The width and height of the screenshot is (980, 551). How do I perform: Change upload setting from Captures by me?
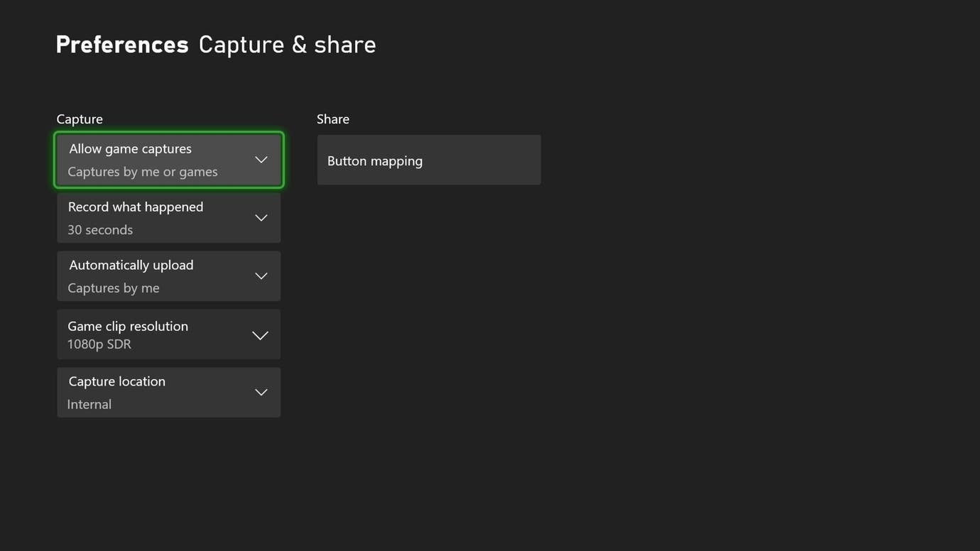pos(168,275)
